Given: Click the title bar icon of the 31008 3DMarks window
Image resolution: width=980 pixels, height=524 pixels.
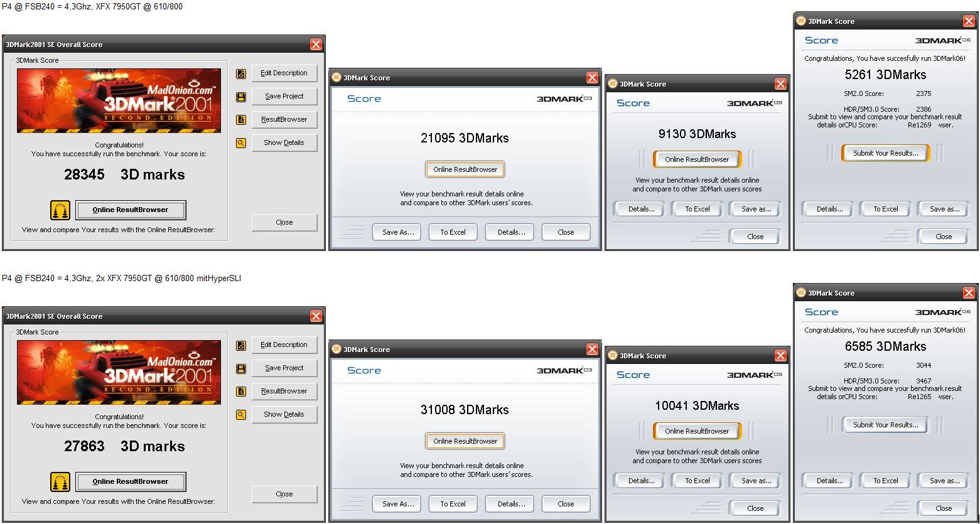Looking at the screenshot, I should (x=337, y=349).
